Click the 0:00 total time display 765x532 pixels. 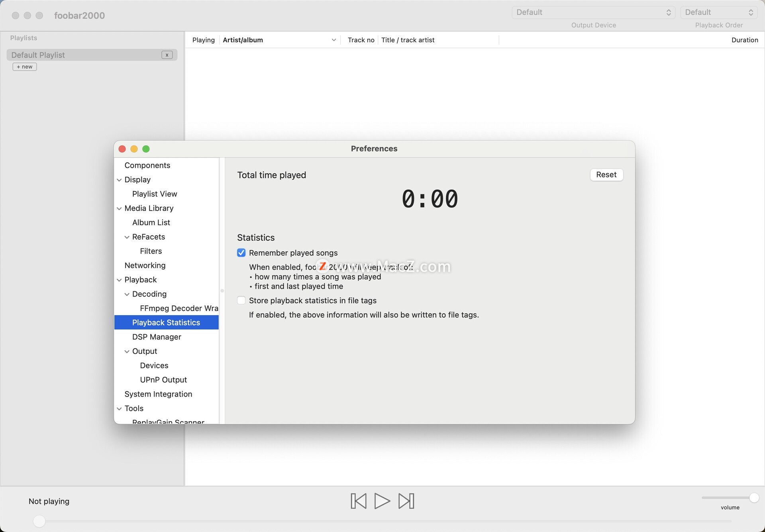tap(430, 199)
